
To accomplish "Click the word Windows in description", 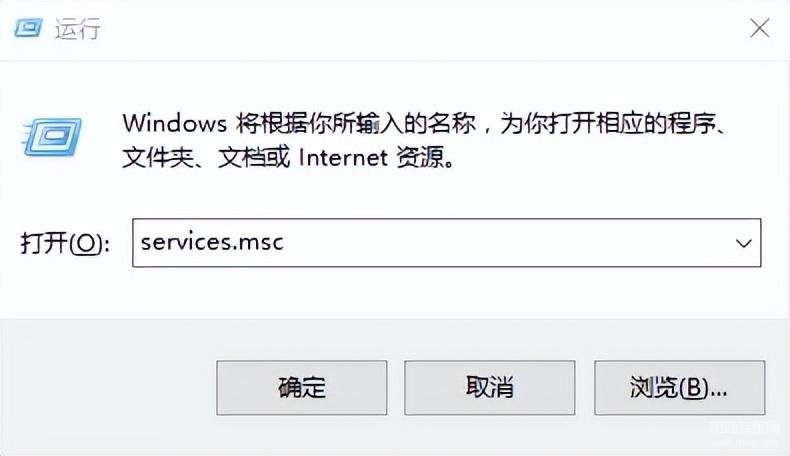I will click(x=175, y=123).
